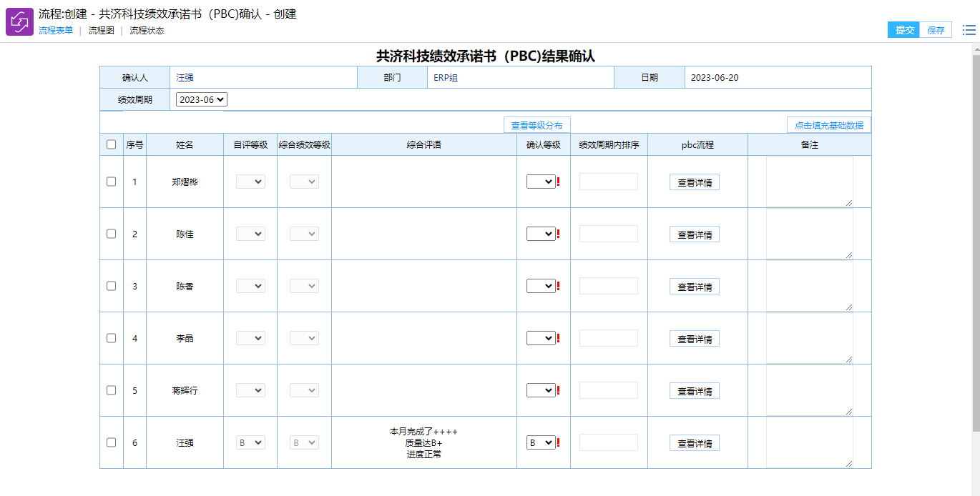Click the 绩效周期内排序 input for 蒋辉行
The width and height of the screenshot is (980, 496).
coord(608,390)
